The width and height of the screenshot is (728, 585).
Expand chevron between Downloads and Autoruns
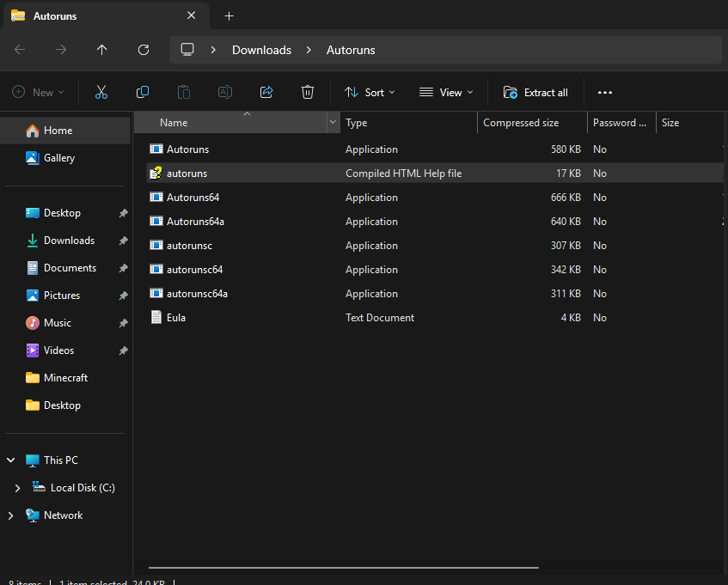coord(309,50)
